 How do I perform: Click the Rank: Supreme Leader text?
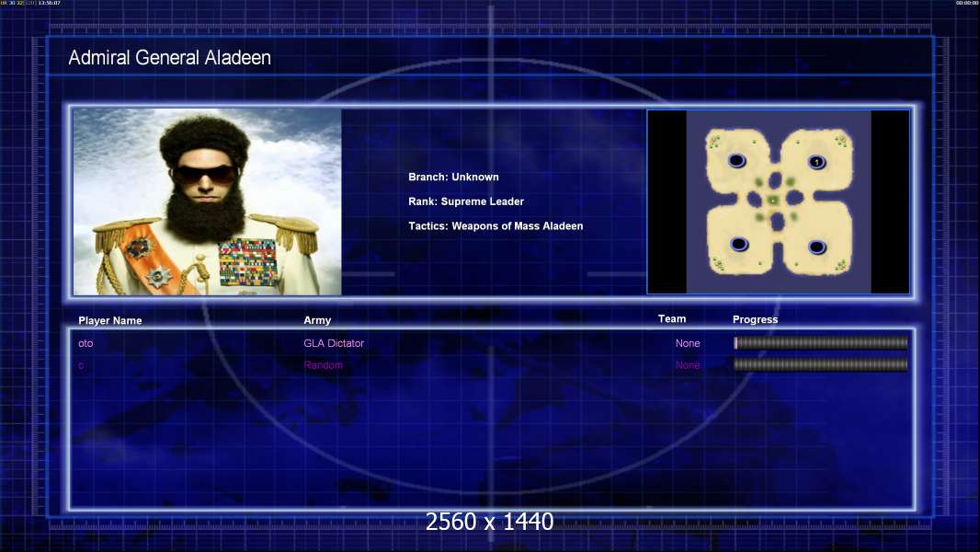[466, 201]
